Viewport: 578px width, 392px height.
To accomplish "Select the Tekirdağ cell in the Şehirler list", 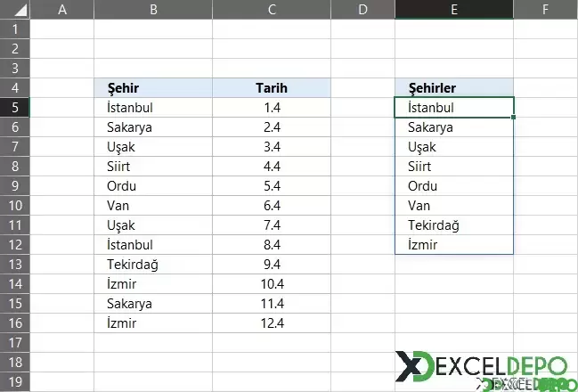I will [454, 225].
